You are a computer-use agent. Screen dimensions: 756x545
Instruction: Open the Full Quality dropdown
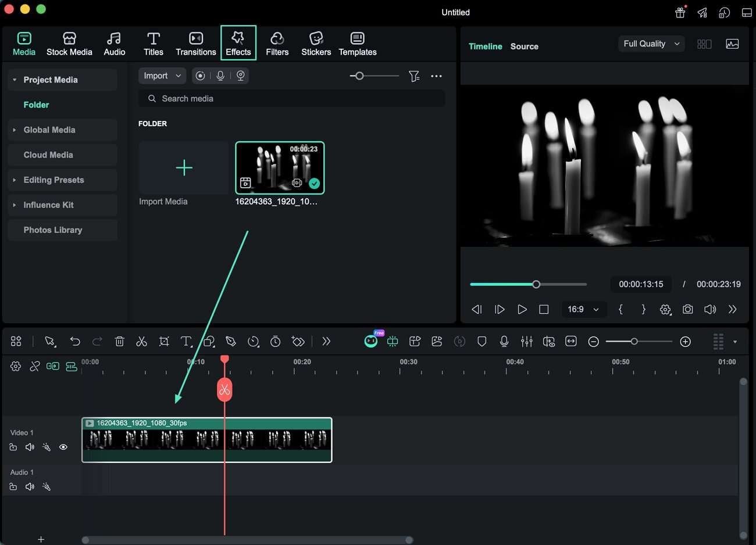651,44
